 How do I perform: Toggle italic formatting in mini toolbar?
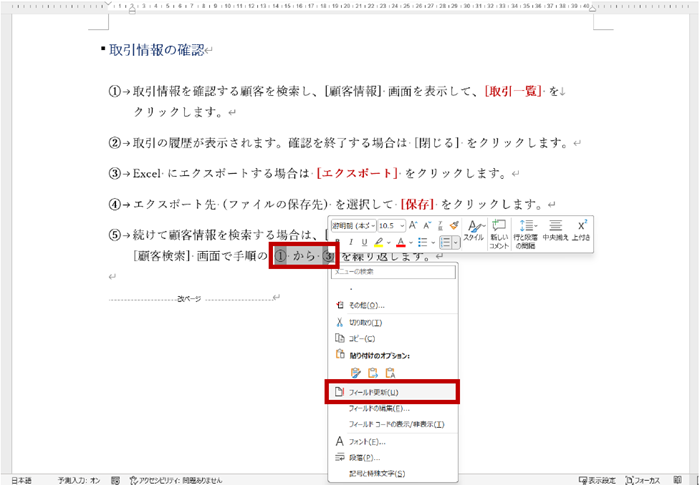pos(352,243)
